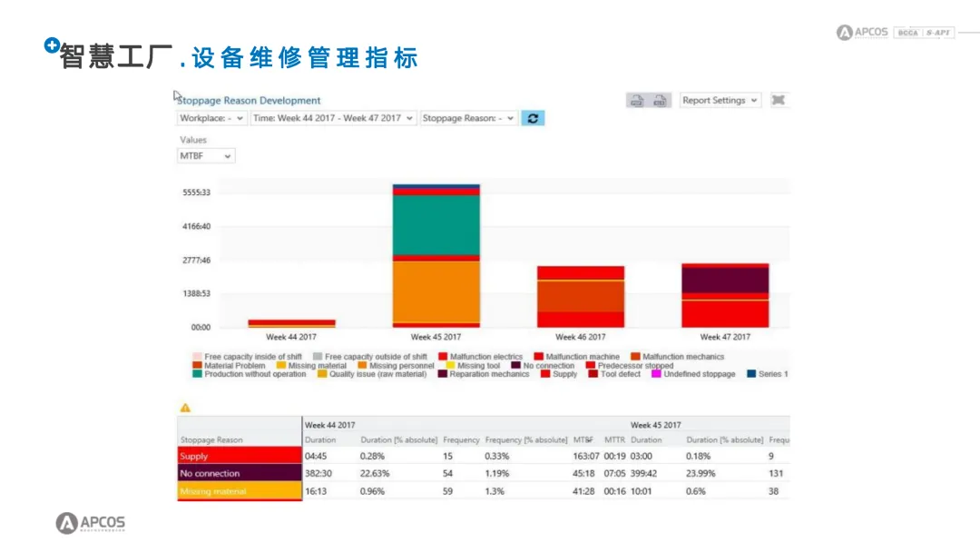980x552 pixels.
Task: Click the refresh report icon button
Action: point(533,118)
